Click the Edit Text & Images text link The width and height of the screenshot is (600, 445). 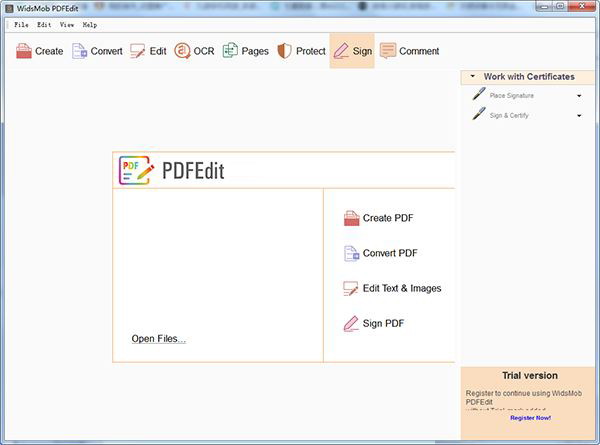coord(402,289)
